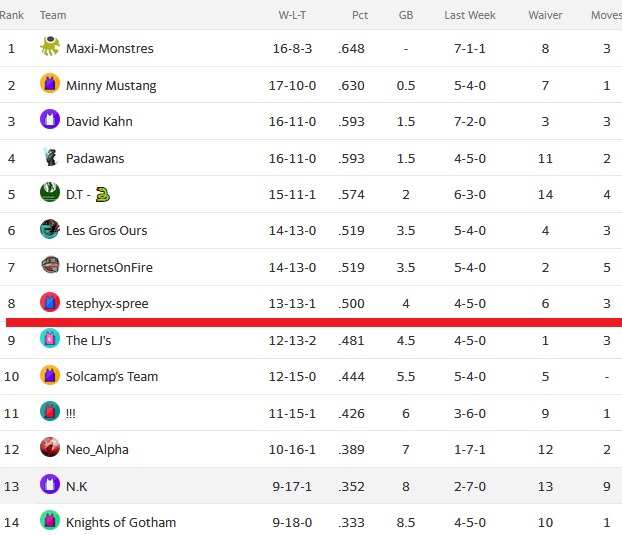Sort by the Waiver column header

pyautogui.click(x=545, y=15)
